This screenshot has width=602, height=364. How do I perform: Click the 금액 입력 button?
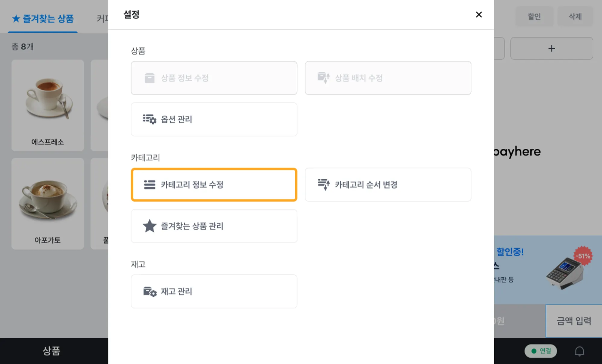pos(574,321)
